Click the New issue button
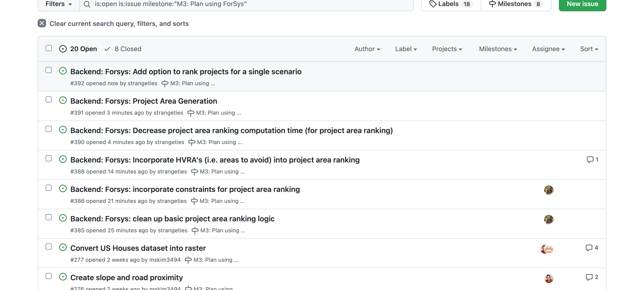 point(582,4)
